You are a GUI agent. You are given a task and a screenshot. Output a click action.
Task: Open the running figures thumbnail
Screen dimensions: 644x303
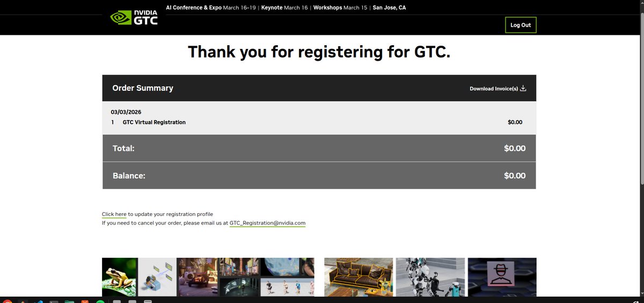[x=288, y=286]
